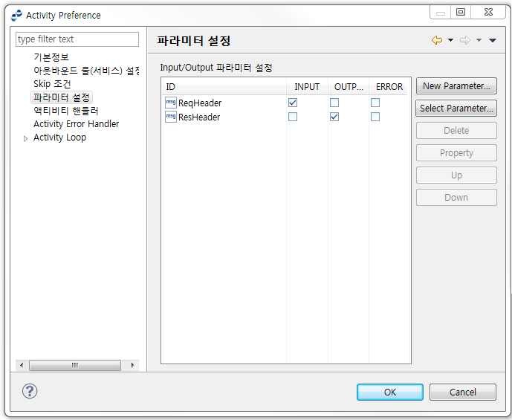Expand the Activity Loop tree node

click(x=26, y=138)
